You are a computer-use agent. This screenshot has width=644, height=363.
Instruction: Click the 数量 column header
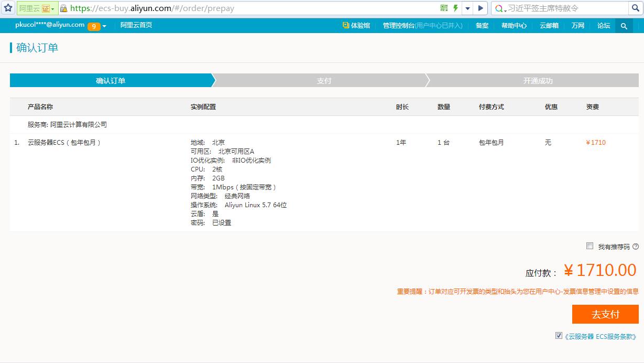click(444, 107)
